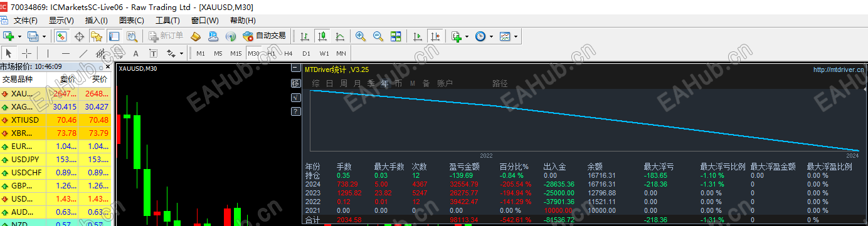Image resolution: width=868 pixels, height=226 pixels.
Task: Click the Indicators list plus icon
Action: tap(456, 36)
